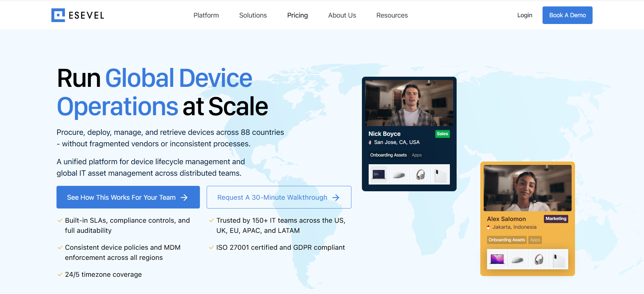Click the location pin beside Jakarta, Indonesia
Screen dimensions: 644x294
[488, 227]
